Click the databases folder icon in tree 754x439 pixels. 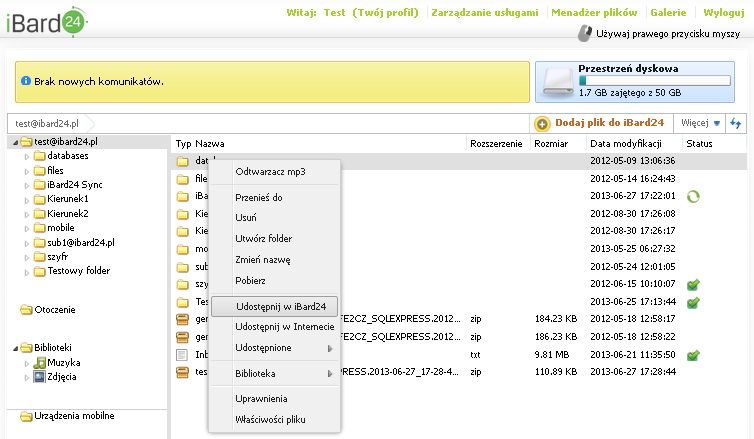pyautogui.click(x=39, y=156)
